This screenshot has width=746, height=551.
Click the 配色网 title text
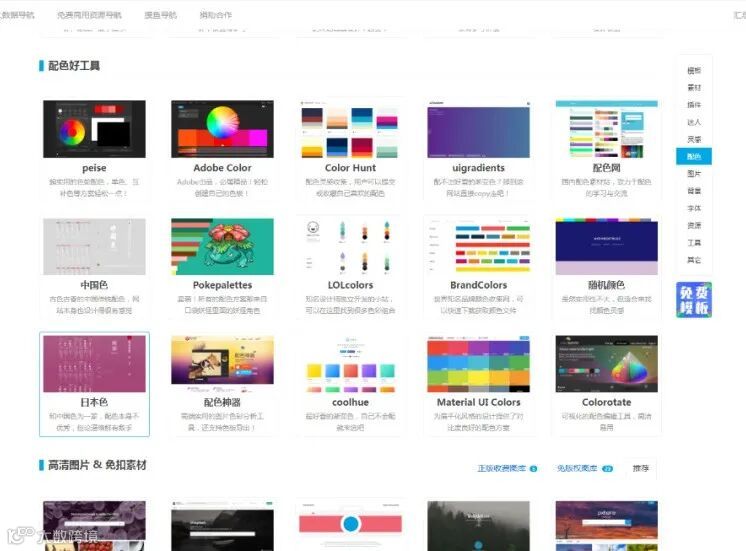tap(607, 168)
